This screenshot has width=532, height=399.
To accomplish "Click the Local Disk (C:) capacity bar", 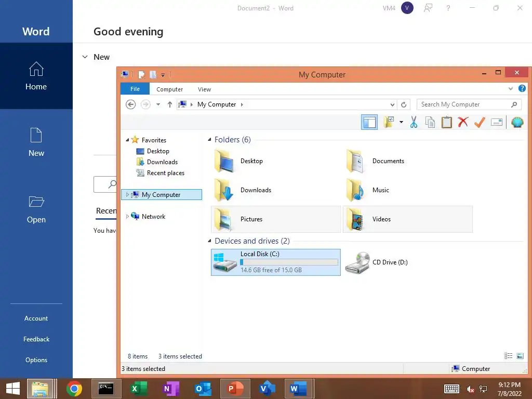I will point(289,262).
